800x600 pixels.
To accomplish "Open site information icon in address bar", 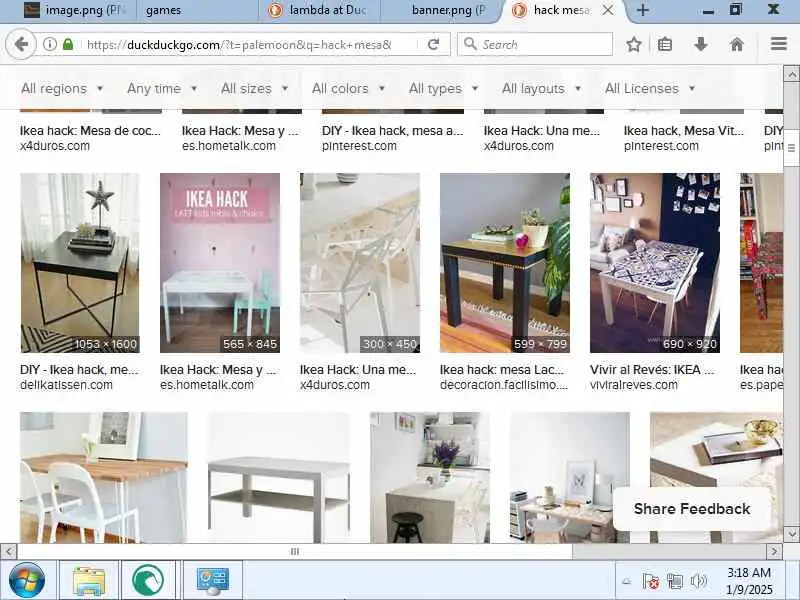I will (49, 44).
